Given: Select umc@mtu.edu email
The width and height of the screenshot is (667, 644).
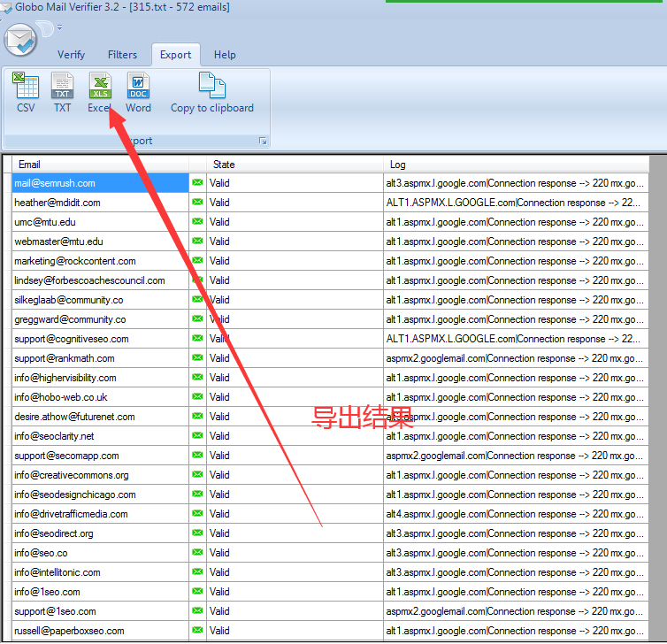Looking at the screenshot, I should [x=100, y=222].
